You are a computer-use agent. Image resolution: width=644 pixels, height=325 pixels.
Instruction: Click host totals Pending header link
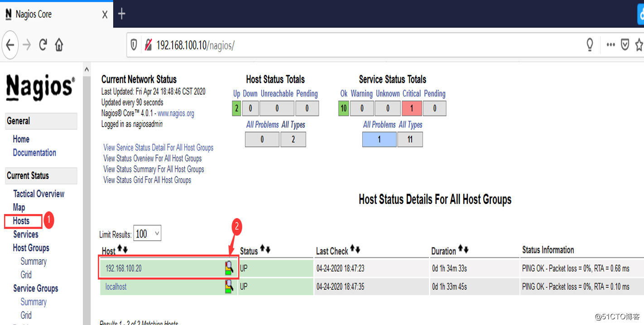pyautogui.click(x=307, y=94)
